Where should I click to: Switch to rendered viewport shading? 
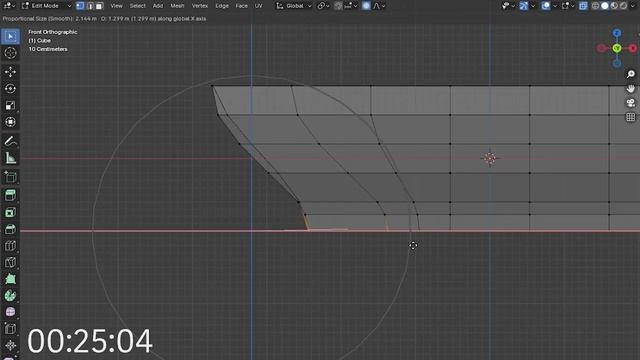click(x=623, y=6)
